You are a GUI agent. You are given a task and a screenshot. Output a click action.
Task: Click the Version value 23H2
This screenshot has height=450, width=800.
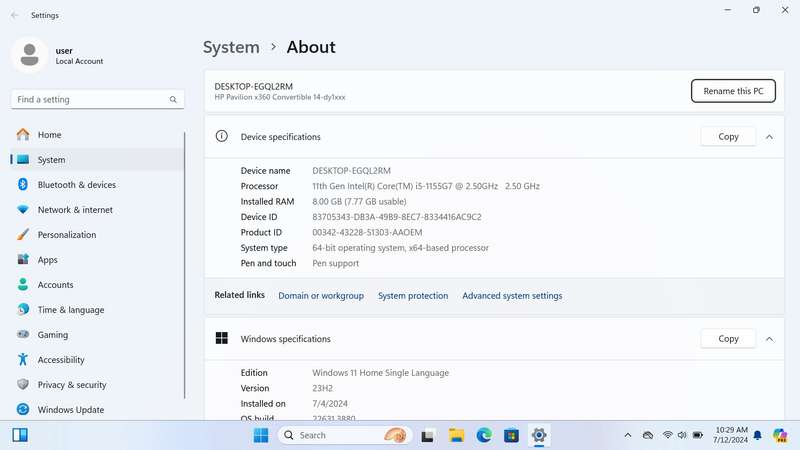322,388
